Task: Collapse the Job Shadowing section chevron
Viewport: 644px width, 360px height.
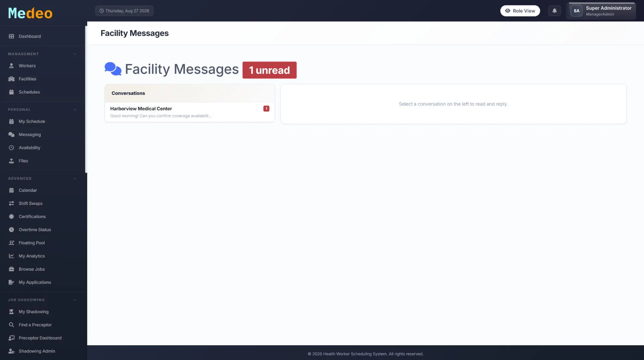Action: (x=75, y=300)
